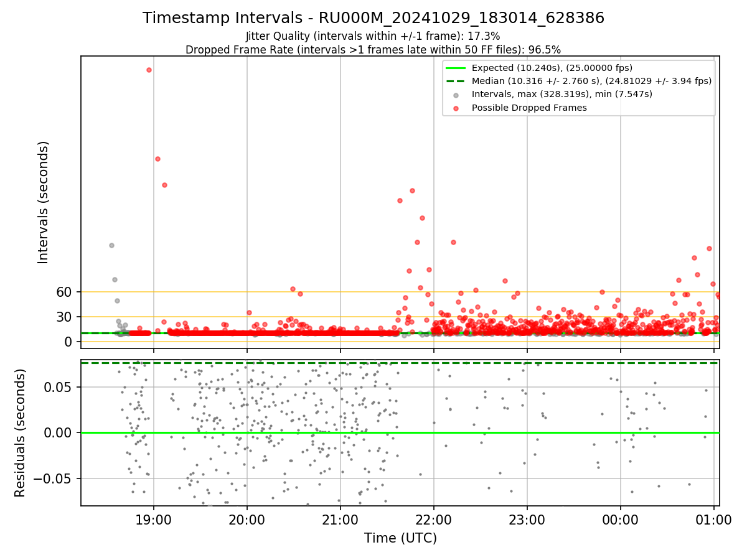Click the dashed green legend line sample
The width and height of the screenshot is (747, 560).
point(456,81)
